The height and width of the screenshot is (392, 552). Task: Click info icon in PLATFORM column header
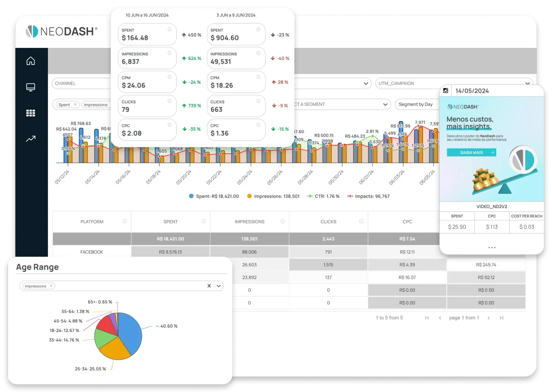124,221
